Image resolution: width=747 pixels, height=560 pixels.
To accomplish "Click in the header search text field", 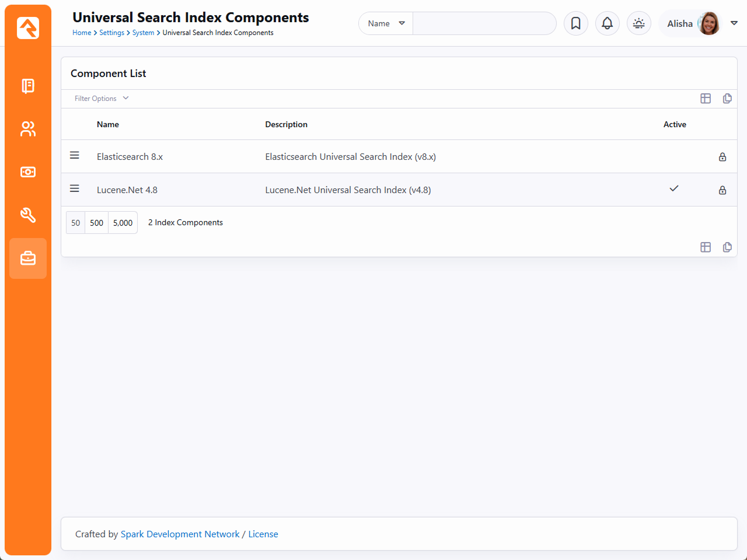I will (484, 23).
